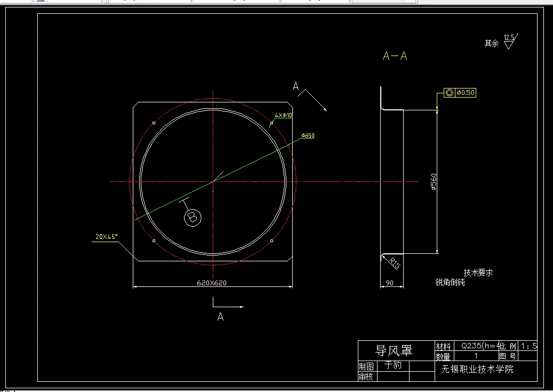The height and width of the screenshot is (392, 553).
Task: Click the 导风罩 part title
Action: pyautogui.click(x=394, y=351)
